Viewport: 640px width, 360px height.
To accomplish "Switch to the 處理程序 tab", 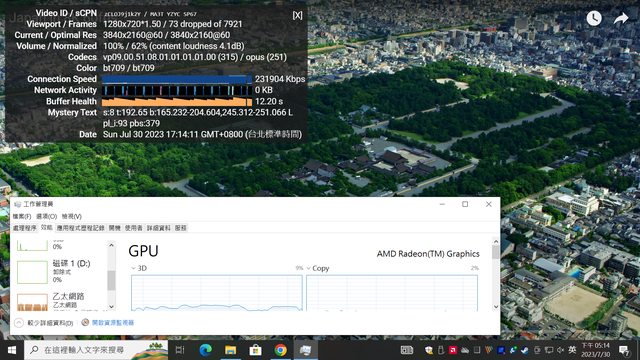I will (24, 228).
